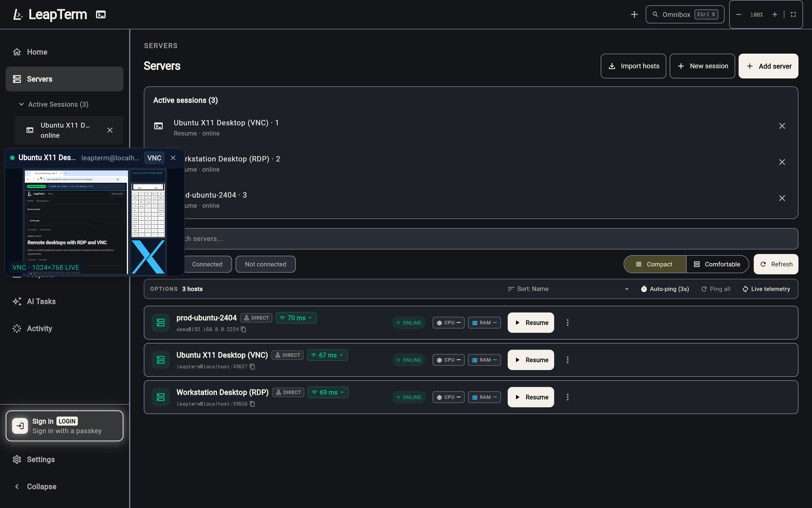Click the CPU chip for prod-ubuntu-2404
The width and height of the screenshot is (812, 508).
pos(448,323)
